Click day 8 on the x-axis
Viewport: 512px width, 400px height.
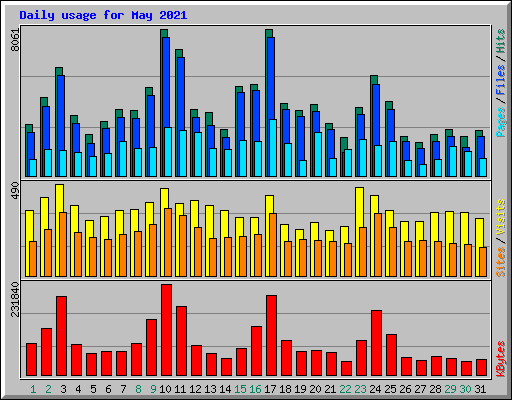click(138, 389)
